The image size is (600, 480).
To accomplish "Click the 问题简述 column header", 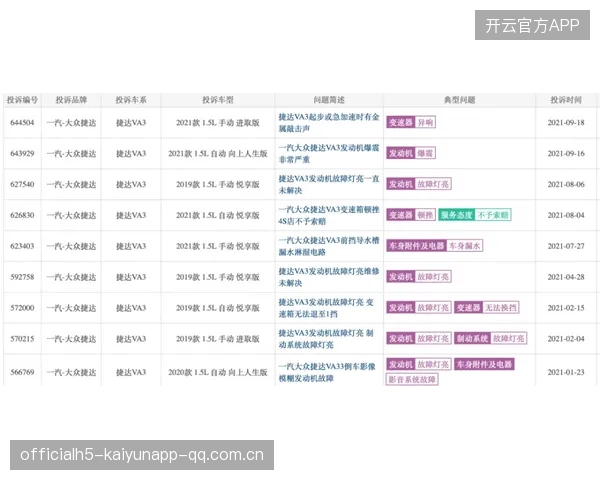I will click(329, 100).
